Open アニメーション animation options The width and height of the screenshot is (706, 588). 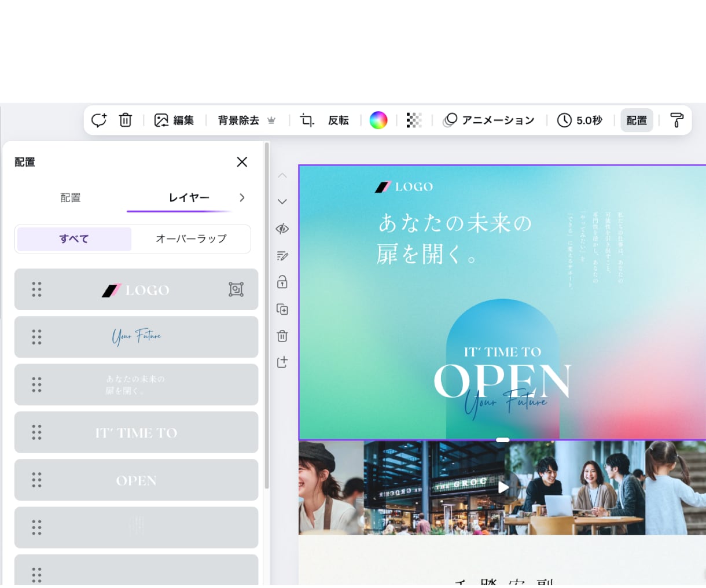489,120
